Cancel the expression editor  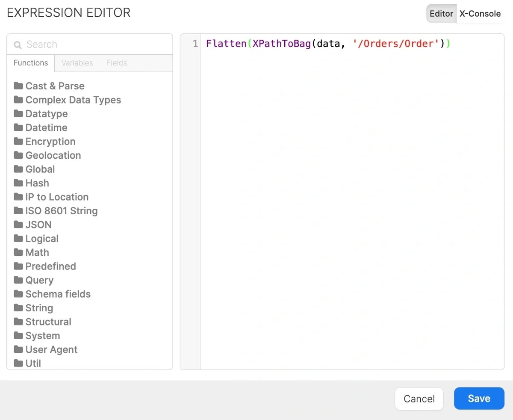pyautogui.click(x=419, y=399)
